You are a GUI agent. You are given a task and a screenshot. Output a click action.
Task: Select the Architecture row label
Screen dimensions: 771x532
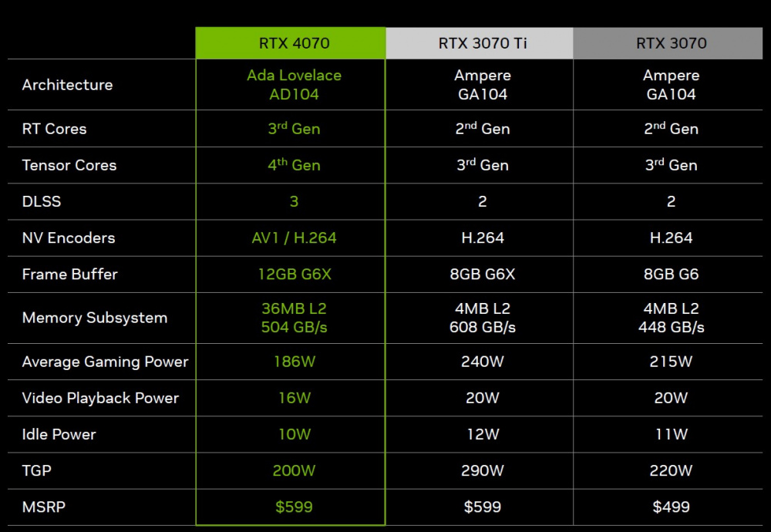(67, 85)
